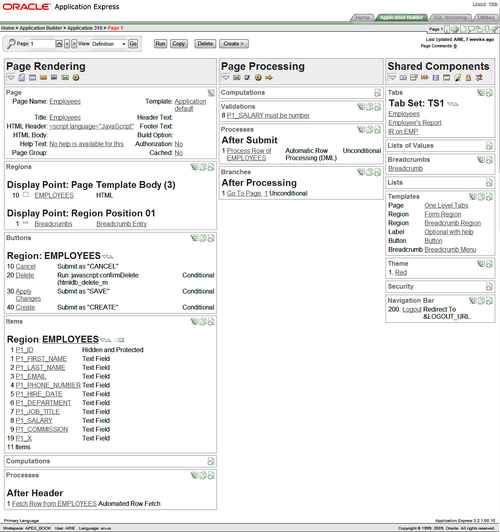Go to next page with the > button
500x532 pixels.
74,44
